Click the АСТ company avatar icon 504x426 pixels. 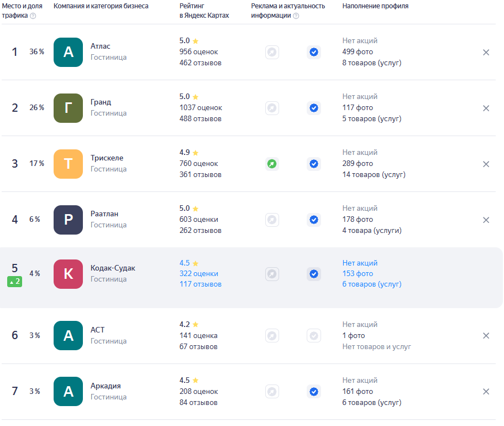(x=68, y=336)
